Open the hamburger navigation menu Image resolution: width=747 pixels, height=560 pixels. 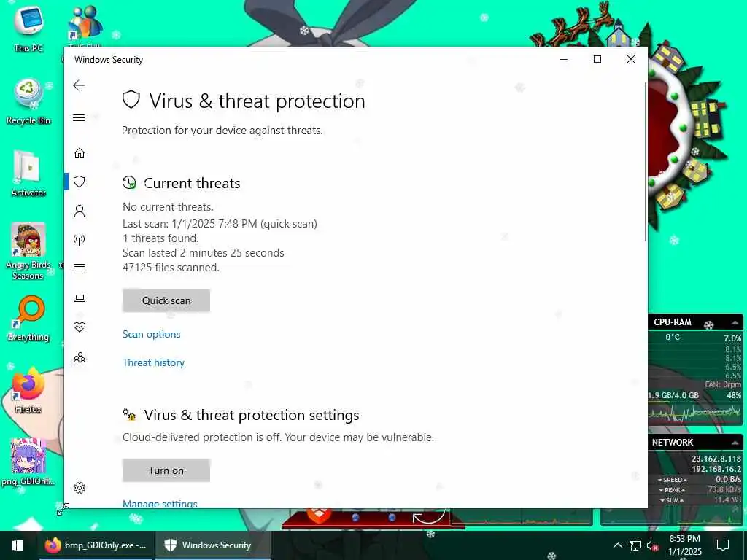pos(79,117)
